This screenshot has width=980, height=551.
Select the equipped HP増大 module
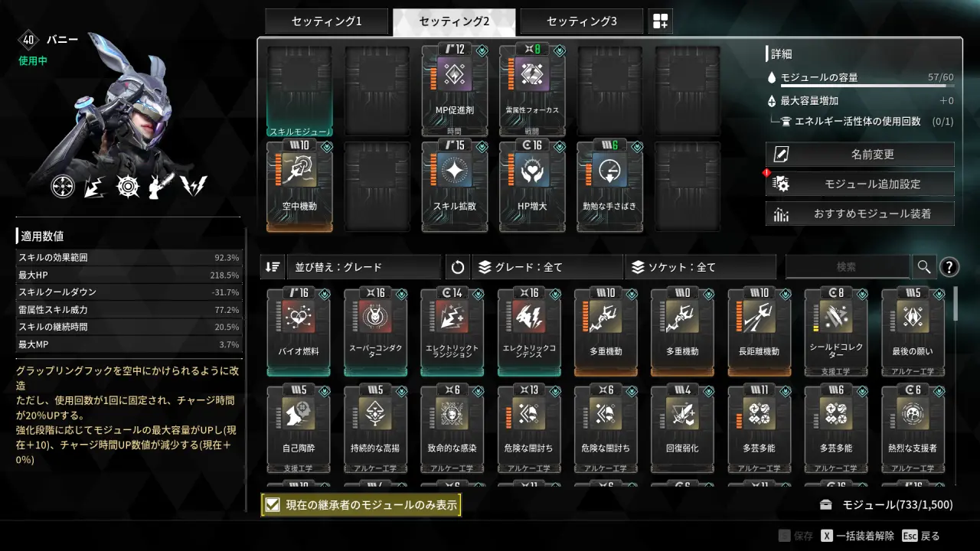point(532,186)
